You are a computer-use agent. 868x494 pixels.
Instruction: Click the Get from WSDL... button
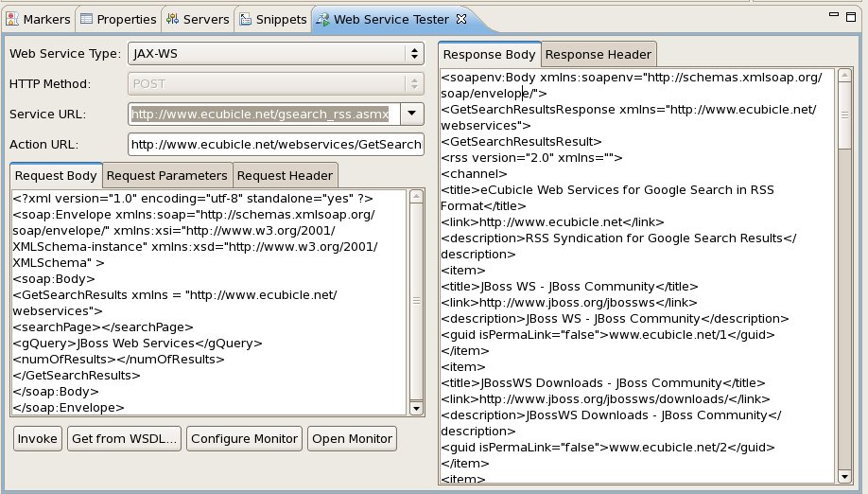[124, 438]
